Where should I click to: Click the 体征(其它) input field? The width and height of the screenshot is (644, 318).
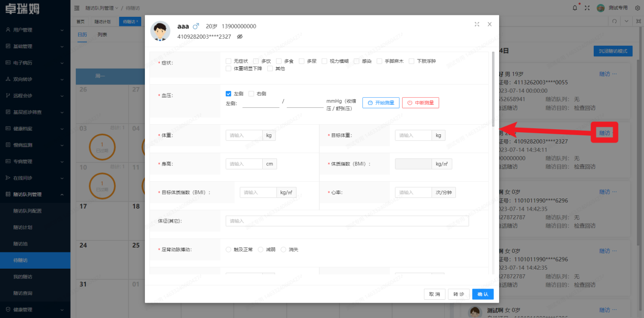click(x=347, y=221)
